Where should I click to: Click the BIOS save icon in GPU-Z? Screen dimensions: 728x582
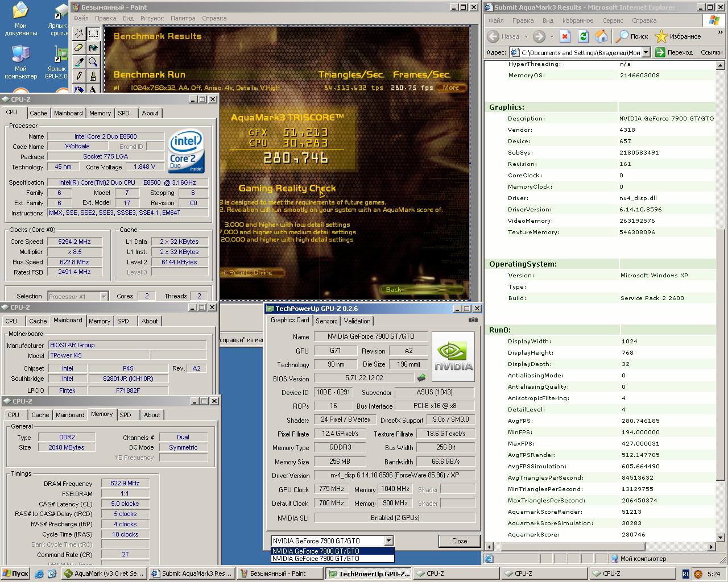421,378
